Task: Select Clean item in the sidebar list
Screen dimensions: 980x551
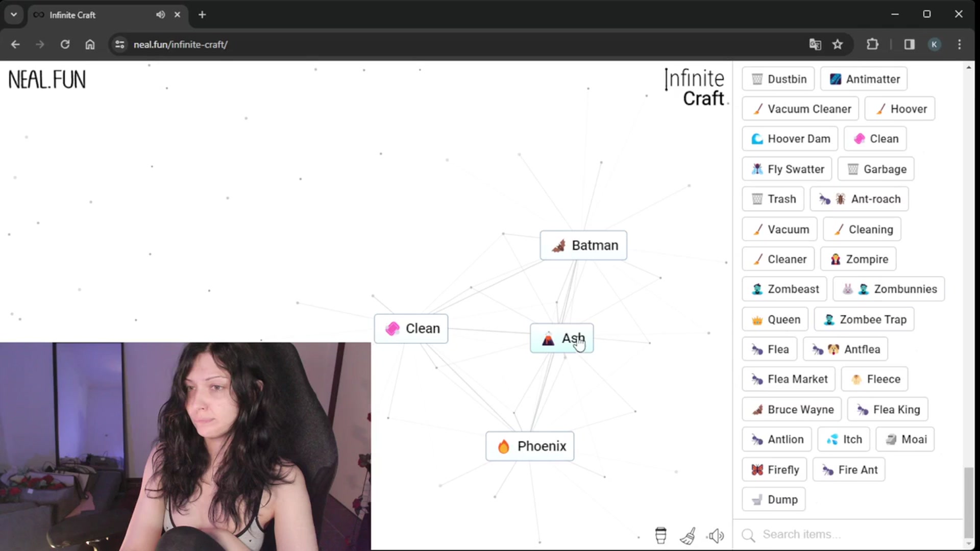Action: pos(875,139)
